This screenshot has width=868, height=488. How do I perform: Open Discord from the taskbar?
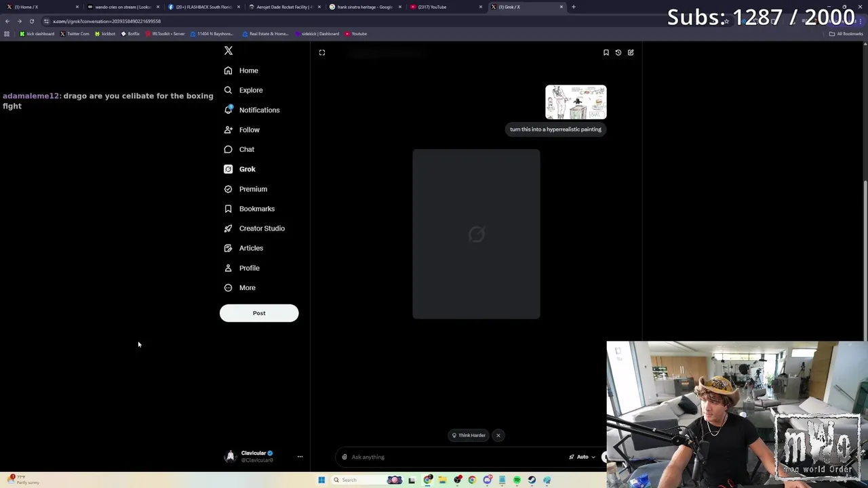click(x=487, y=480)
